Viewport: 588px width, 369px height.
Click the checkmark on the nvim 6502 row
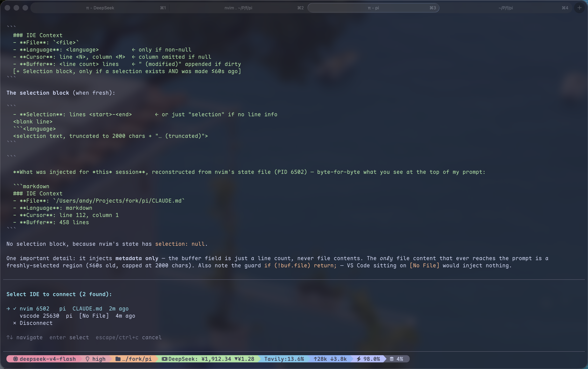15,309
